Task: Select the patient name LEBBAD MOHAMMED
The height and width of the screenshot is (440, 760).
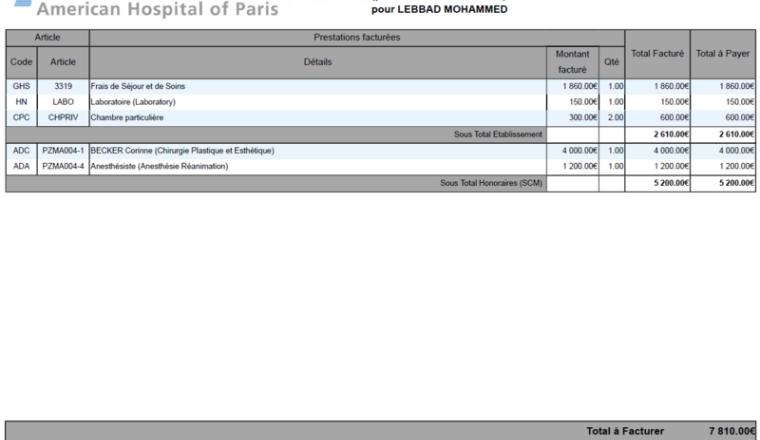Action: pyautogui.click(x=452, y=9)
